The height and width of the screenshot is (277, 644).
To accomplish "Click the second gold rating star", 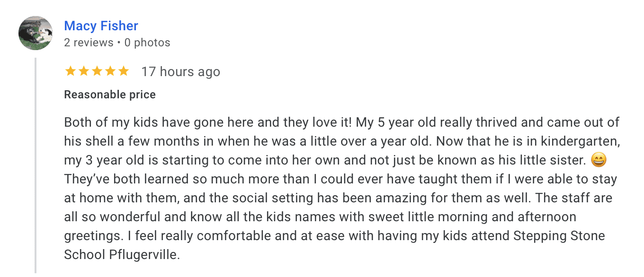I will 83,71.
